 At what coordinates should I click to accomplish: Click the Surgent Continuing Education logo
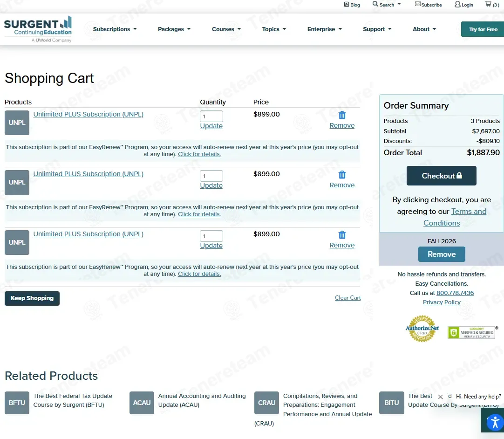tap(38, 29)
